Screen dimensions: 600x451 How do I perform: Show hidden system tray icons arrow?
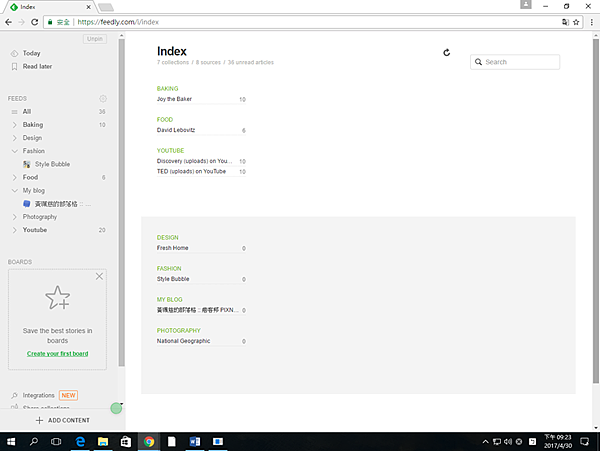(485, 442)
